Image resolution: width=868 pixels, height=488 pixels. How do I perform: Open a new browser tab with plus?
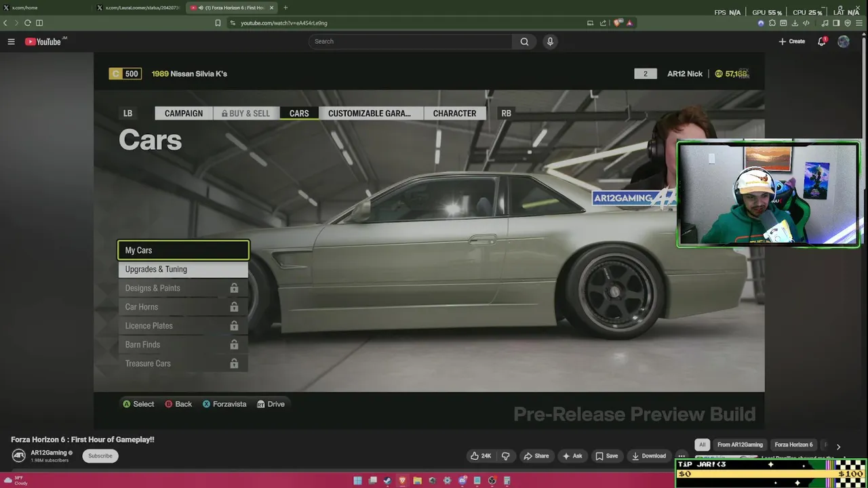(285, 7)
